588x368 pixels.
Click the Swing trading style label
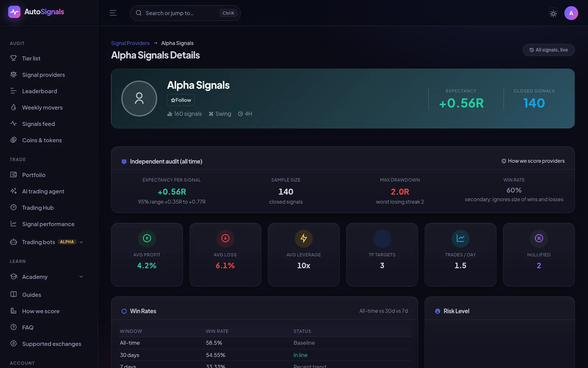tap(220, 114)
